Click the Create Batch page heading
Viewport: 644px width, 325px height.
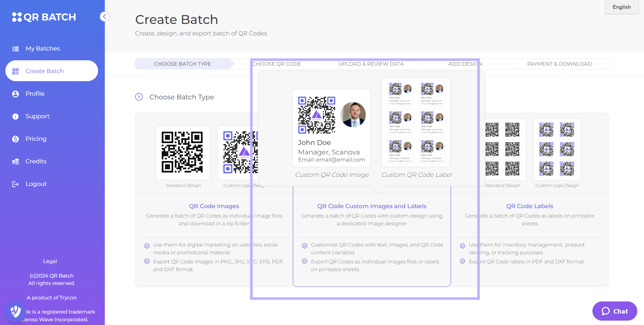pos(177,20)
